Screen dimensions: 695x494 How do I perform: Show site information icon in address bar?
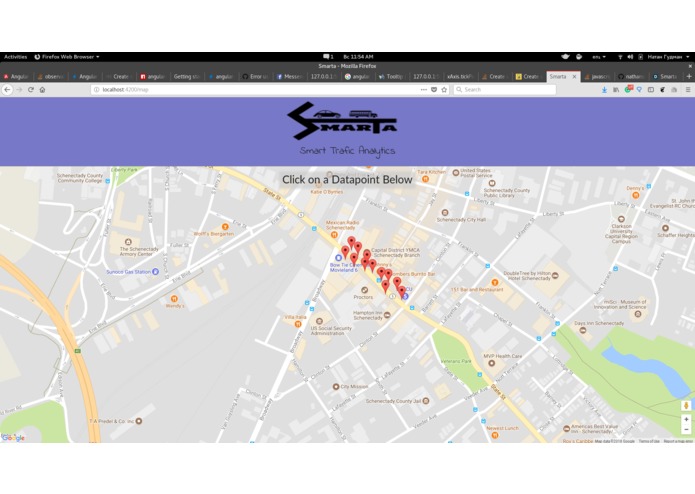point(96,89)
